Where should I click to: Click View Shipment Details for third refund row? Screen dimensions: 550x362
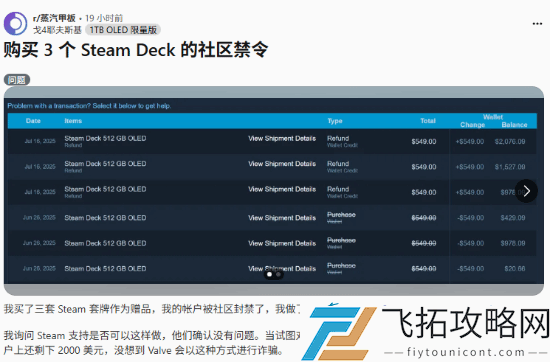(x=282, y=189)
